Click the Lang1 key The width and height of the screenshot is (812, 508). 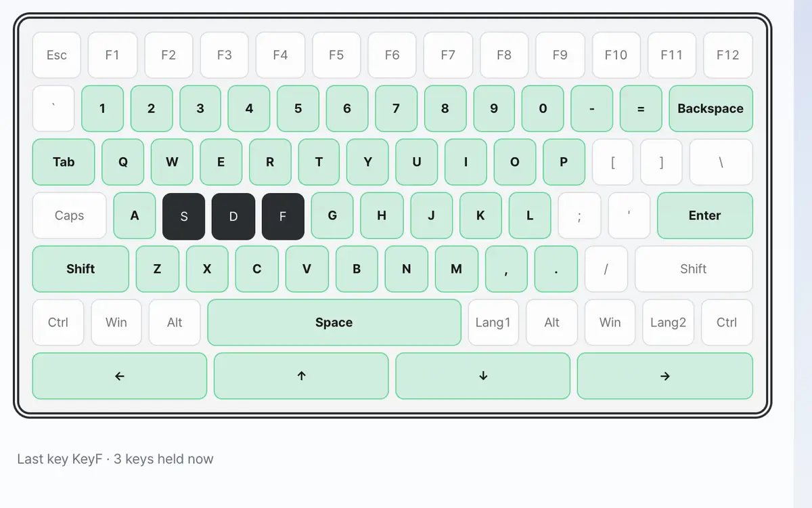click(493, 322)
